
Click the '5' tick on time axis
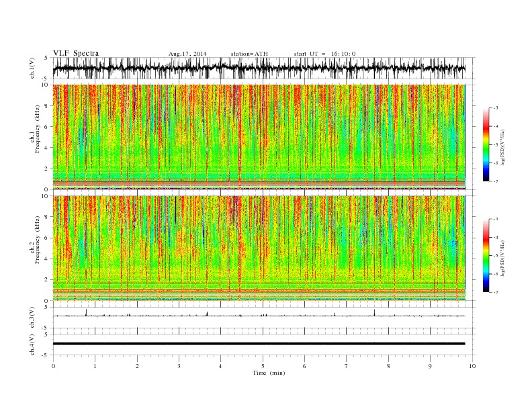tap(263, 366)
